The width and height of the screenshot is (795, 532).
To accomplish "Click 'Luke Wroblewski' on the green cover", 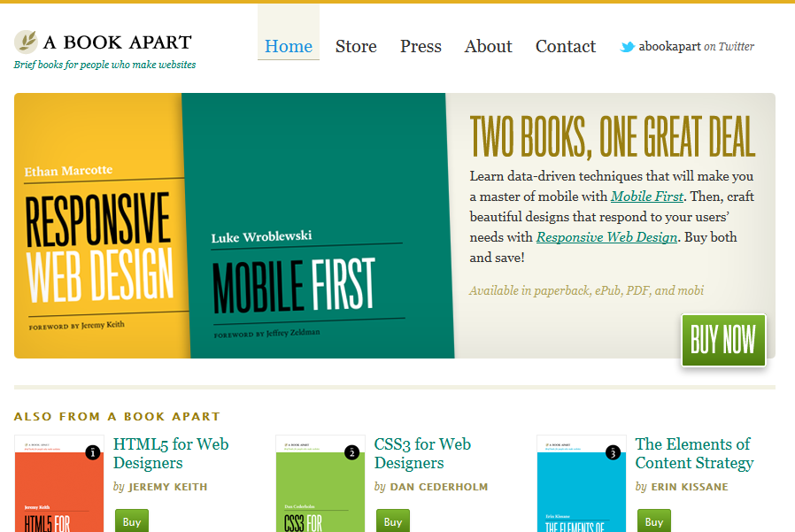I will 262,237.
